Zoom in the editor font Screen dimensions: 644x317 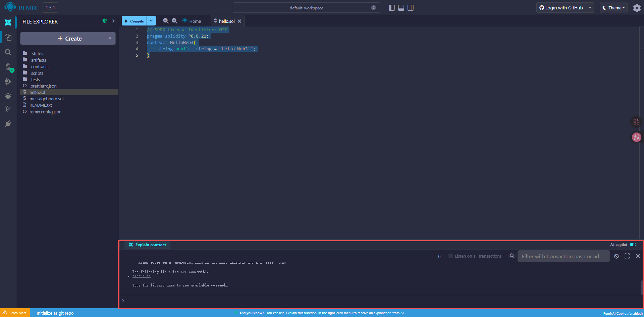coord(174,21)
